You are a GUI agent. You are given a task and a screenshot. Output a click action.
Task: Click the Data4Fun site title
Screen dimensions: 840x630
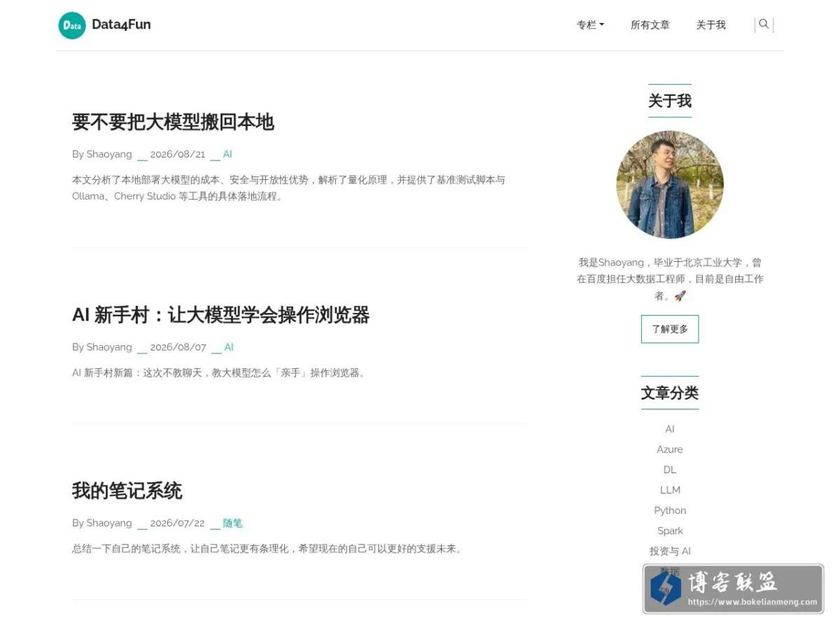coord(121,24)
